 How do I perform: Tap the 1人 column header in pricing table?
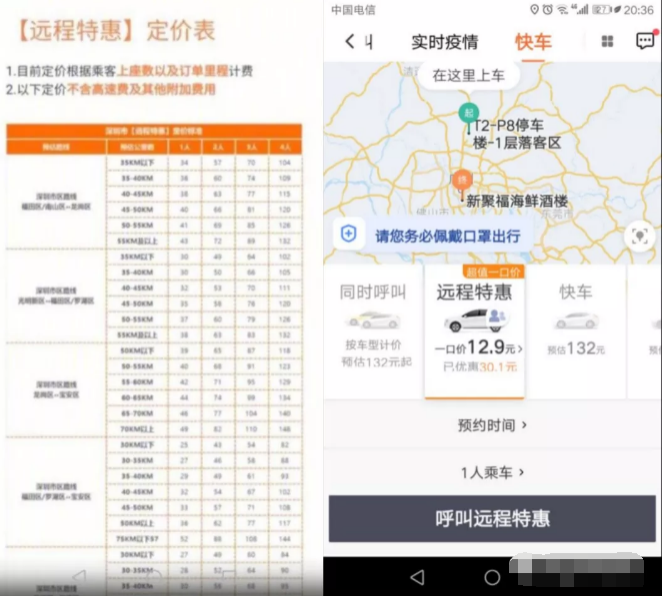[x=184, y=147]
